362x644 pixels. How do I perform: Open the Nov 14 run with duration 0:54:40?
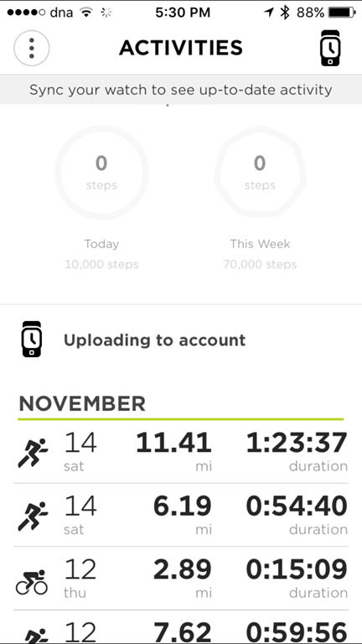pyautogui.click(x=181, y=515)
